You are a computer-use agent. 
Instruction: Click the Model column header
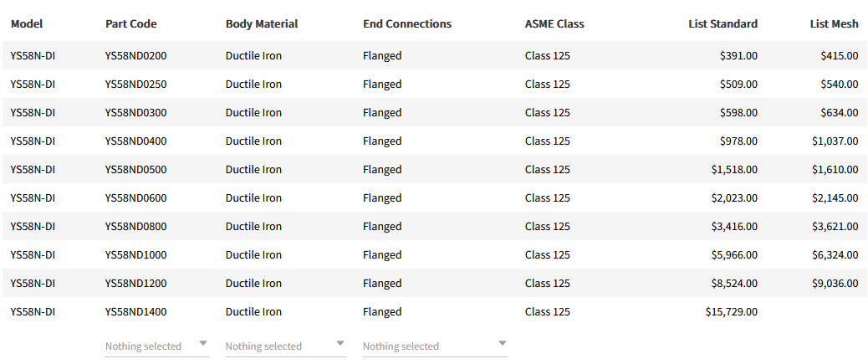27,24
